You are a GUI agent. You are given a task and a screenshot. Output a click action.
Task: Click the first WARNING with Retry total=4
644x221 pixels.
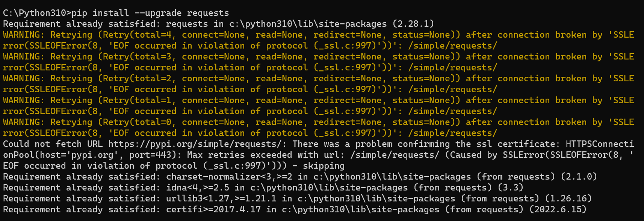tap(318, 40)
